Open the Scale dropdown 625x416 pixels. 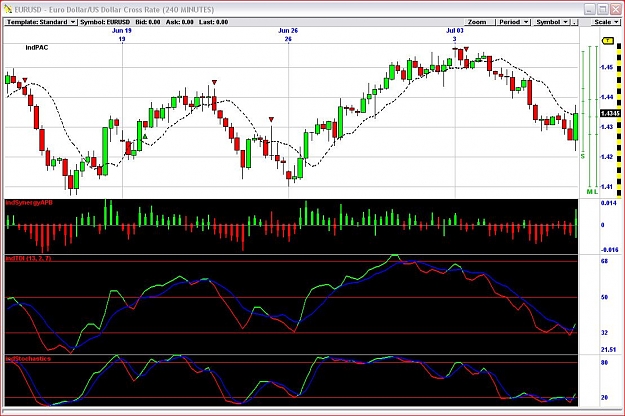[606, 22]
